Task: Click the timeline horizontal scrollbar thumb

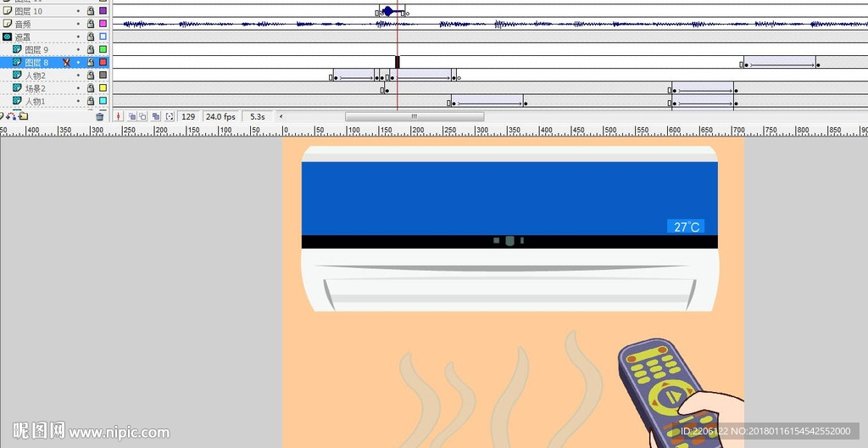Action: point(415,116)
